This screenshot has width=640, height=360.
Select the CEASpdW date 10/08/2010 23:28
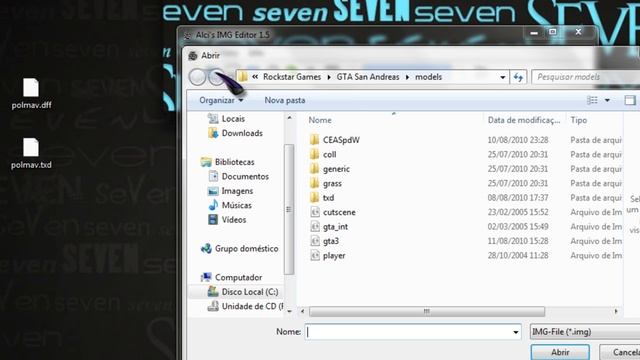pyautogui.click(x=518, y=140)
